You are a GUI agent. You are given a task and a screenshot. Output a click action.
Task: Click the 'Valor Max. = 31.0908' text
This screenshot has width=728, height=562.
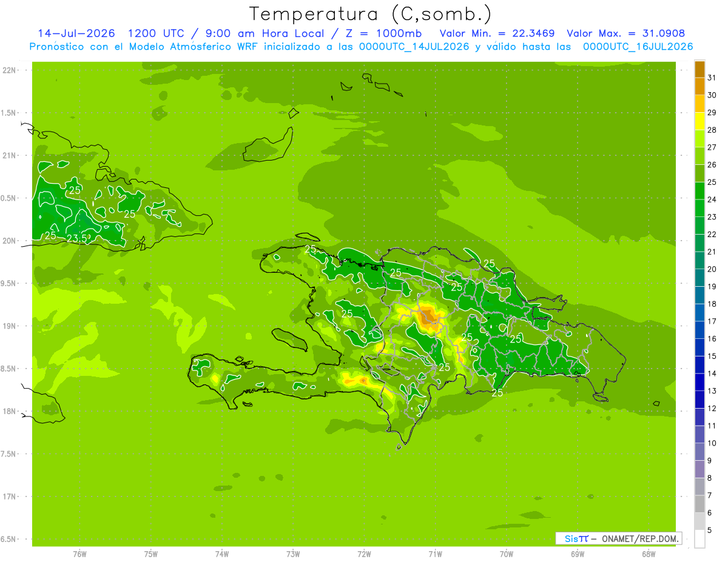pyautogui.click(x=626, y=33)
